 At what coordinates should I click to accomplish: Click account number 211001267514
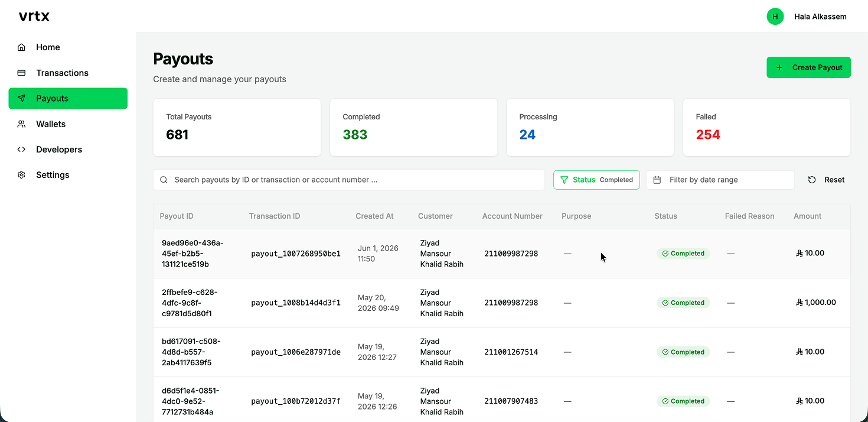click(511, 352)
